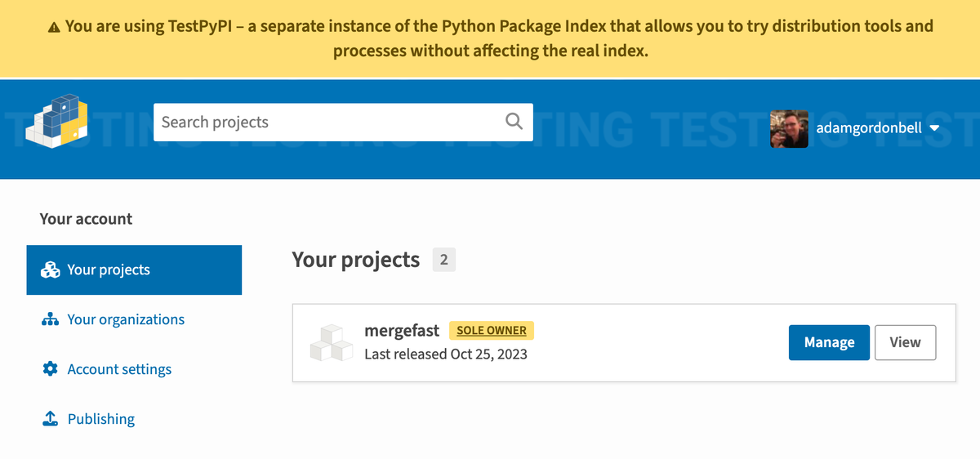Click the TestPyPI warning triangle icon
The width and height of the screenshot is (980, 459).
tap(54, 27)
